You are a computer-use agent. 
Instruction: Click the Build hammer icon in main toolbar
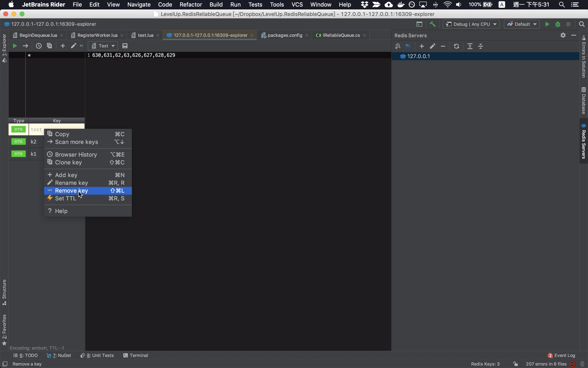click(432, 24)
